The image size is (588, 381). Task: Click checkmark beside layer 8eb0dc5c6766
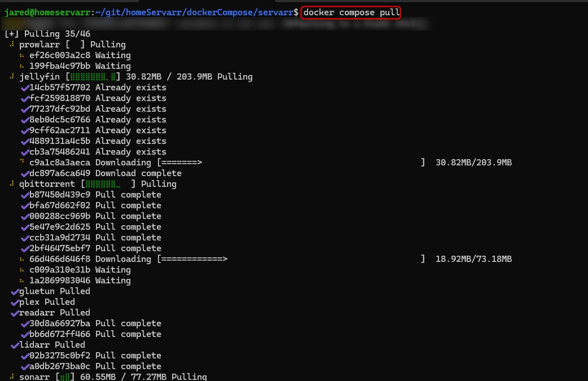[25, 120]
